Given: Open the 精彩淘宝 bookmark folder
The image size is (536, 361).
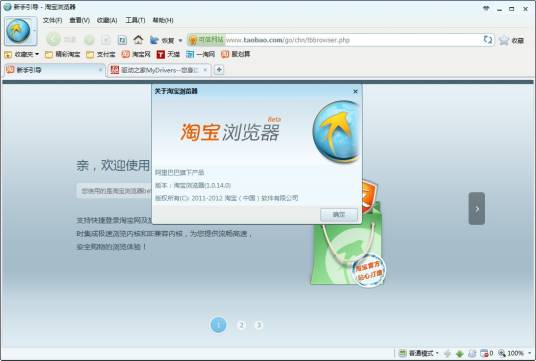Looking at the screenshot, I should 63,54.
